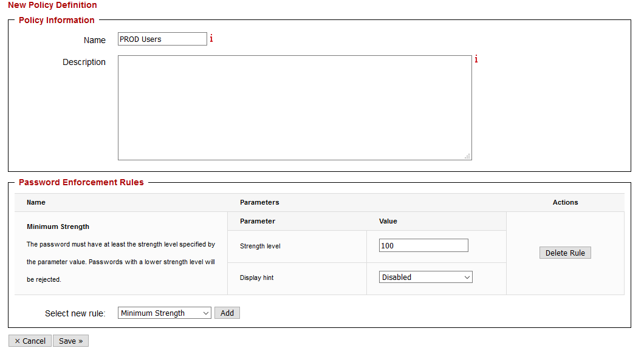
Task: Click inside the Description text area
Action: point(294,107)
